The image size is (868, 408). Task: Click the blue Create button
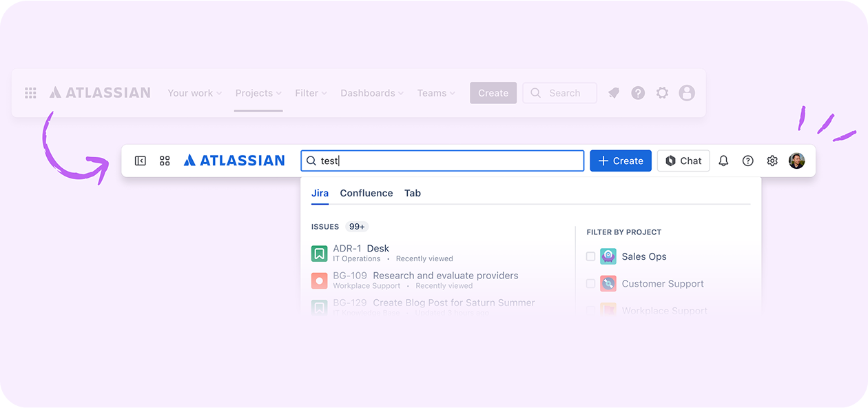pyautogui.click(x=621, y=161)
